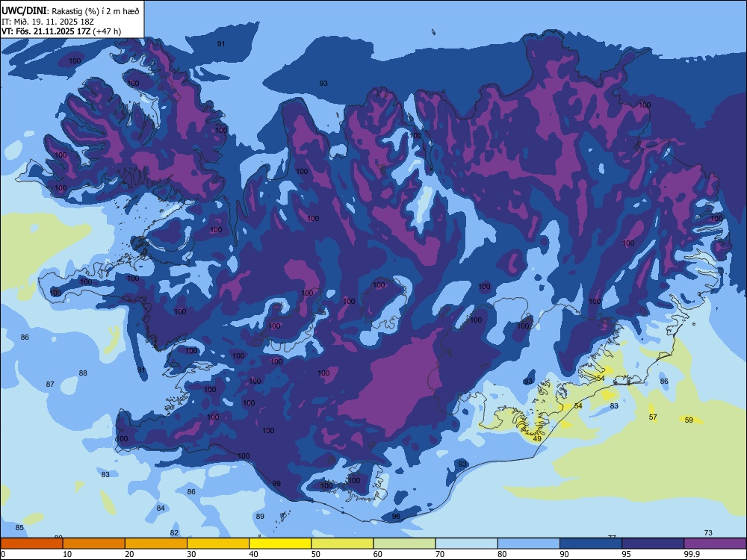
Task: Click the legend tick label "99.9"
Action: pos(691,554)
